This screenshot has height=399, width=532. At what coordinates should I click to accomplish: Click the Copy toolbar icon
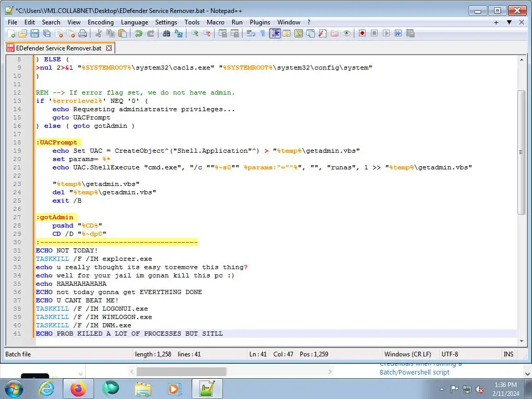pyautogui.click(x=111, y=33)
